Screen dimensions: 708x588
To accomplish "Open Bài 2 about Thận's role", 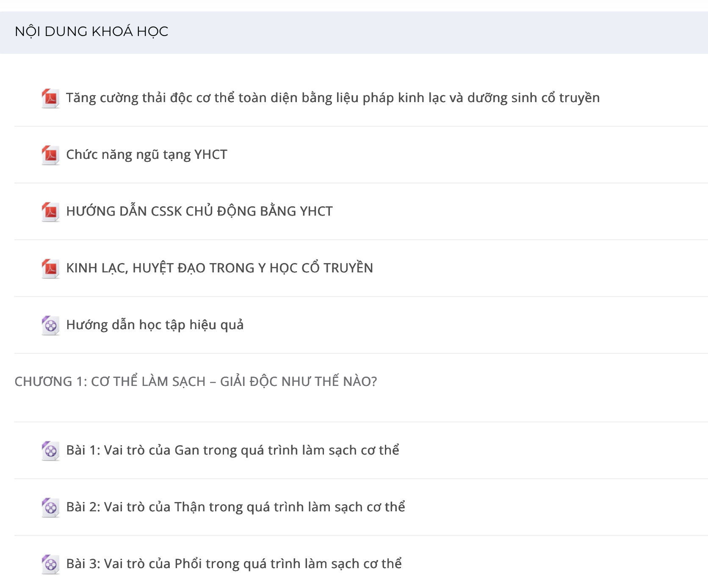I will [235, 507].
